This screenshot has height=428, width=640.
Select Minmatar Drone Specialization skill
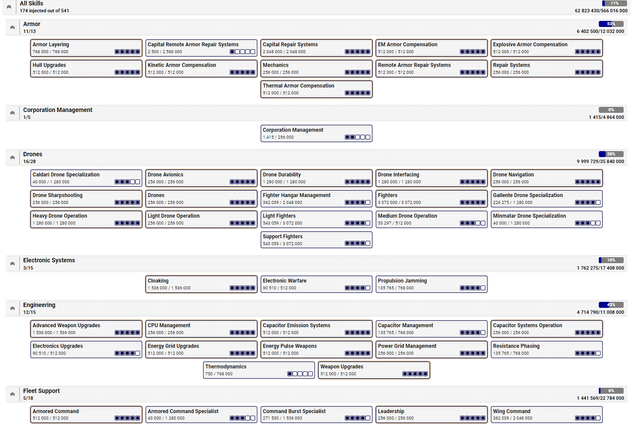(547, 219)
